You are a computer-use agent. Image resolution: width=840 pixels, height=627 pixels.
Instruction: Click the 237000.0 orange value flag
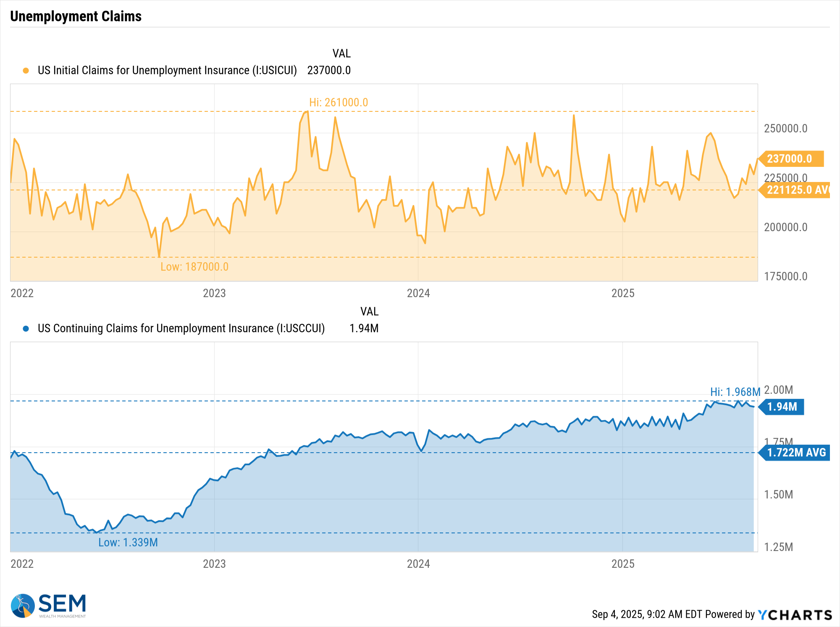pos(791,159)
